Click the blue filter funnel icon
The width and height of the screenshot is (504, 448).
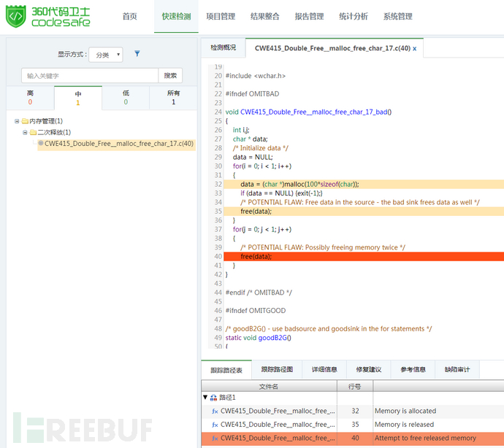pos(137,54)
